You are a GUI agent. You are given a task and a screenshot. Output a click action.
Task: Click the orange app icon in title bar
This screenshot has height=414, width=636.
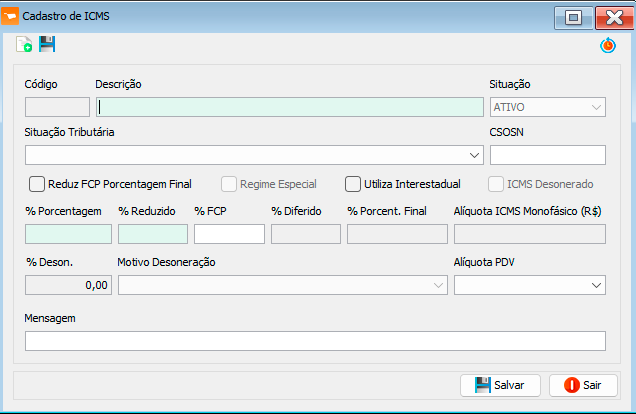pyautogui.click(x=10, y=16)
